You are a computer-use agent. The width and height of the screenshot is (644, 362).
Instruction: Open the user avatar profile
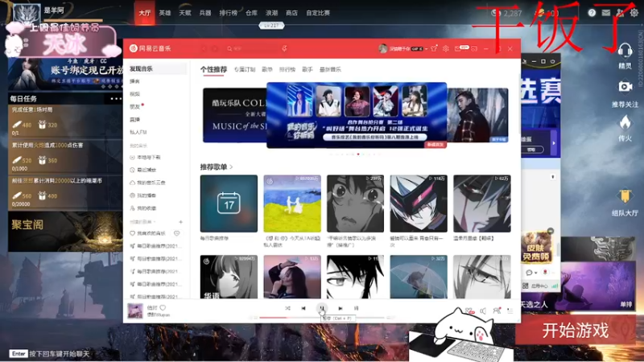pyautogui.click(x=383, y=48)
